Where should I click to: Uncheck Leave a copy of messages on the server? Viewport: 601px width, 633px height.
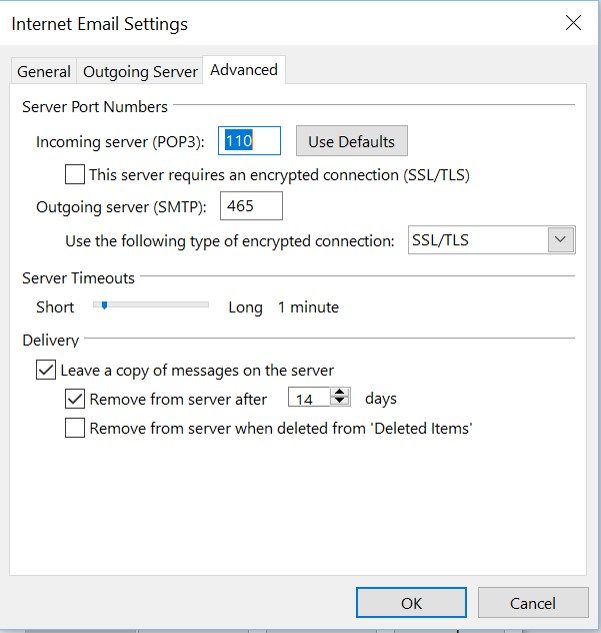click(x=46, y=370)
